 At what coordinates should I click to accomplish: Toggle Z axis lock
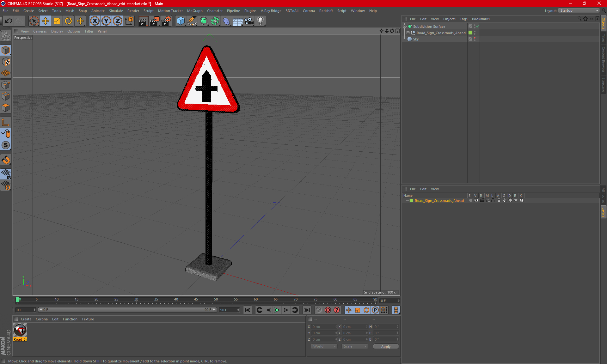118,21
